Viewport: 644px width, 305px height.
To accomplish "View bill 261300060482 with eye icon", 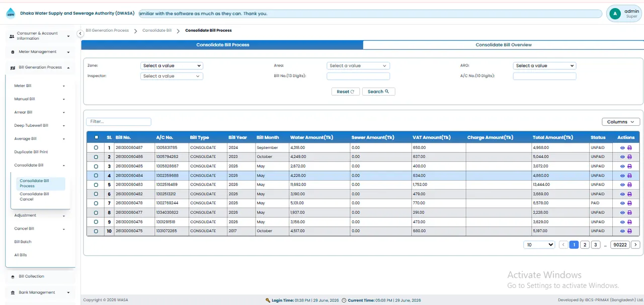I will [622, 194].
